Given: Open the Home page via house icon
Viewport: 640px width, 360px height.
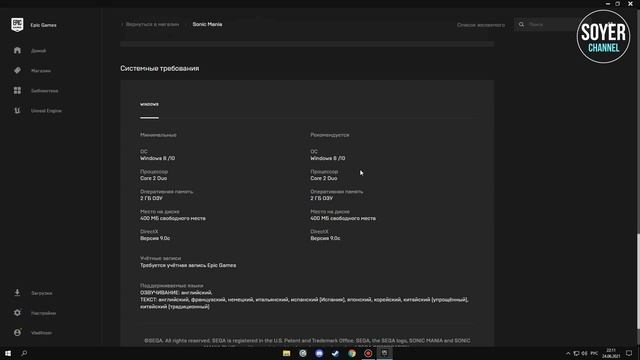Looking at the screenshot, I should click(17, 51).
